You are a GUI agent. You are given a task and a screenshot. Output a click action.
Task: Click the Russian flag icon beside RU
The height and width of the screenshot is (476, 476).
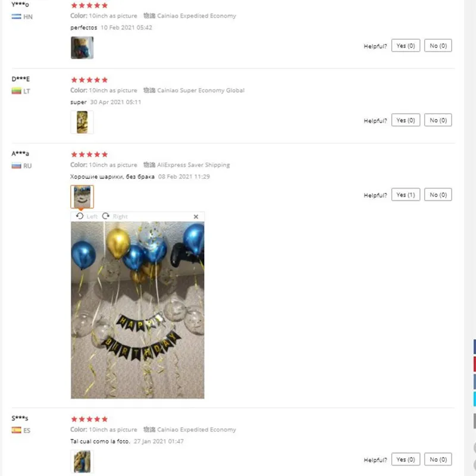click(x=17, y=166)
